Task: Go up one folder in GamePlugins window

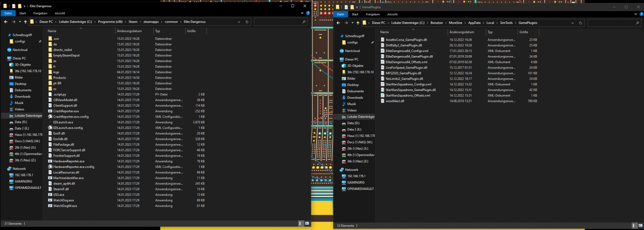Action: pyautogui.click(x=358, y=23)
